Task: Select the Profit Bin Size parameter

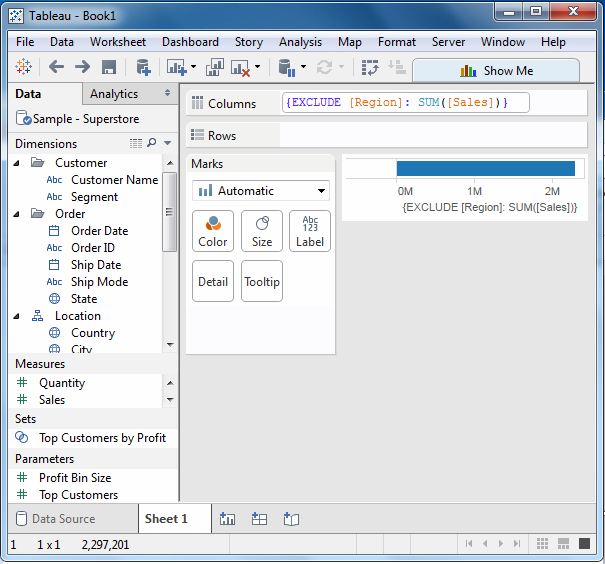Action: click(75, 478)
